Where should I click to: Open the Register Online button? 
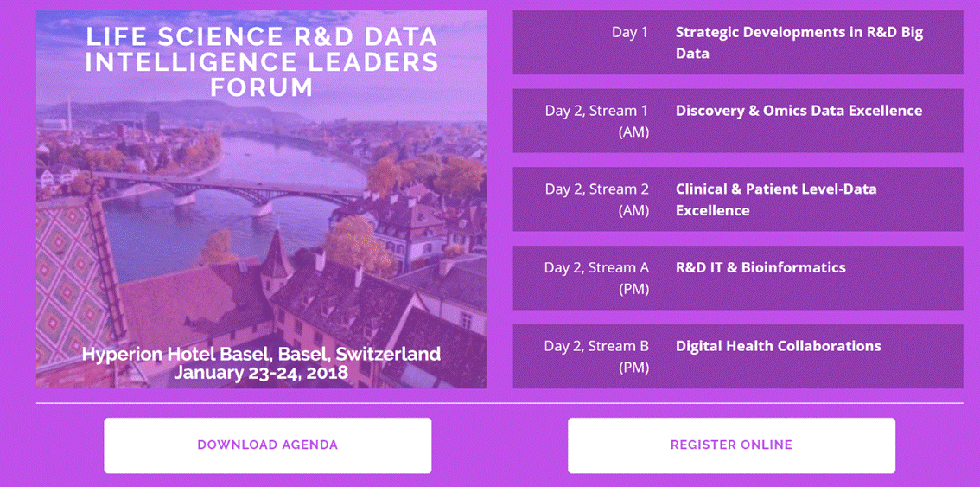[x=731, y=445]
